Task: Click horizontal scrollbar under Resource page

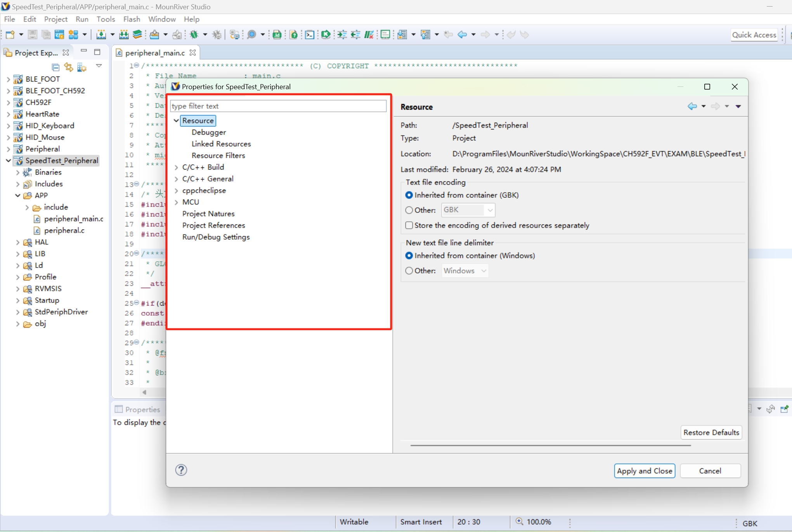Action: (550, 446)
